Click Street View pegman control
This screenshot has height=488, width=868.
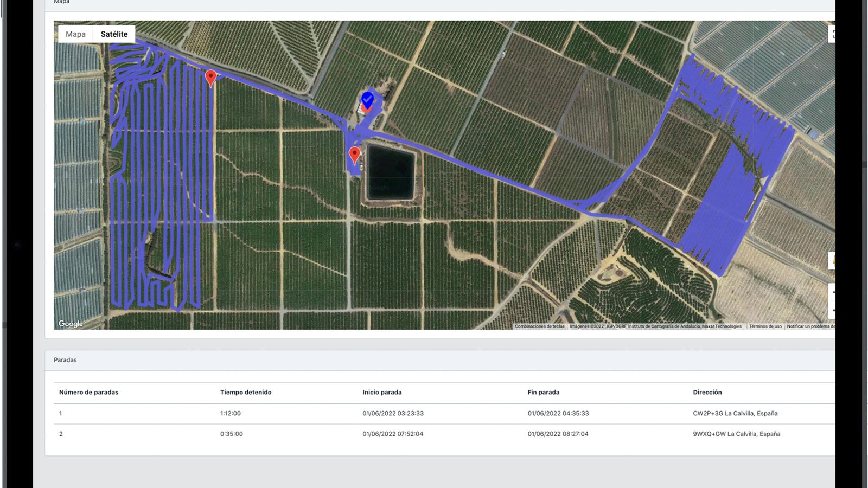tap(832, 261)
